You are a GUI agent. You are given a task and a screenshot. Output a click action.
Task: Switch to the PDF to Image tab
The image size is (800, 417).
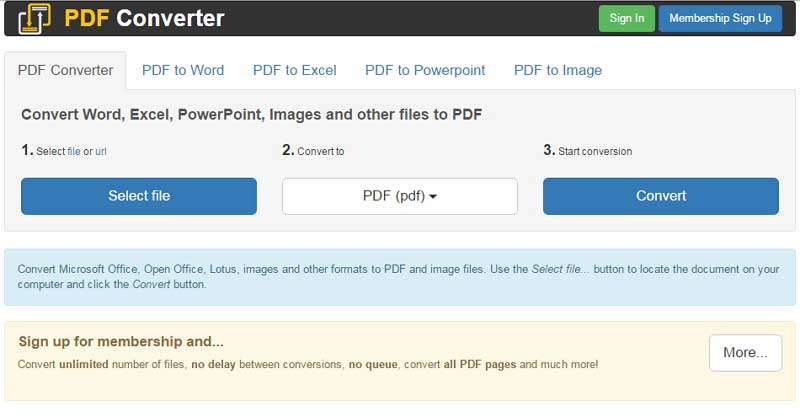coord(558,70)
